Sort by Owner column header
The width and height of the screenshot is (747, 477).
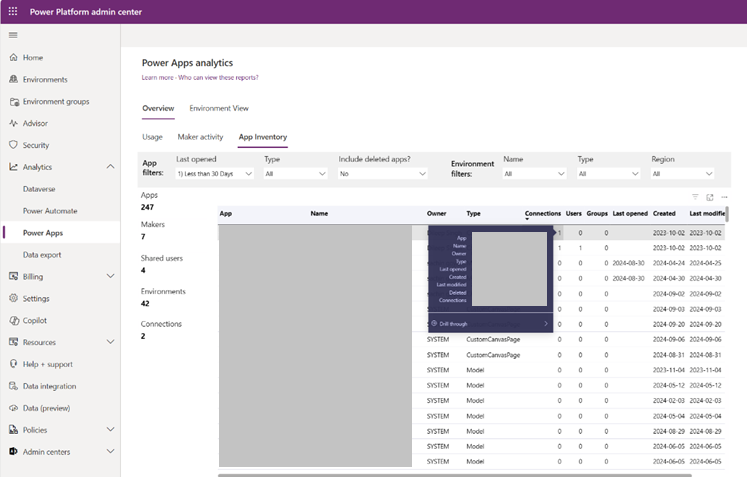436,213
